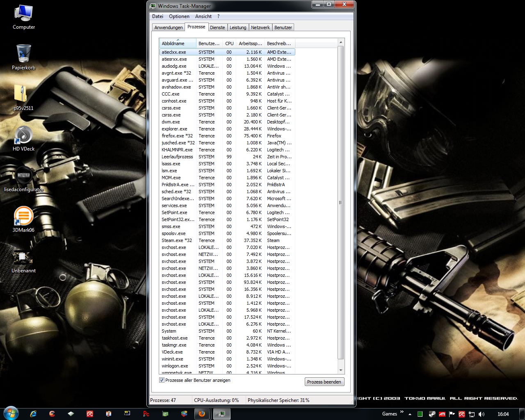Click the taskbar clock showing 16:04
Viewport: 525px width, 420px height.
[x=503, y=414]
